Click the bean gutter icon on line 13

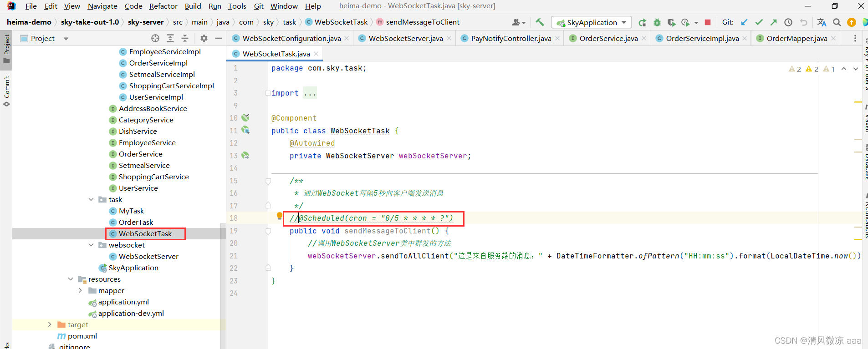tap(245, 156)
